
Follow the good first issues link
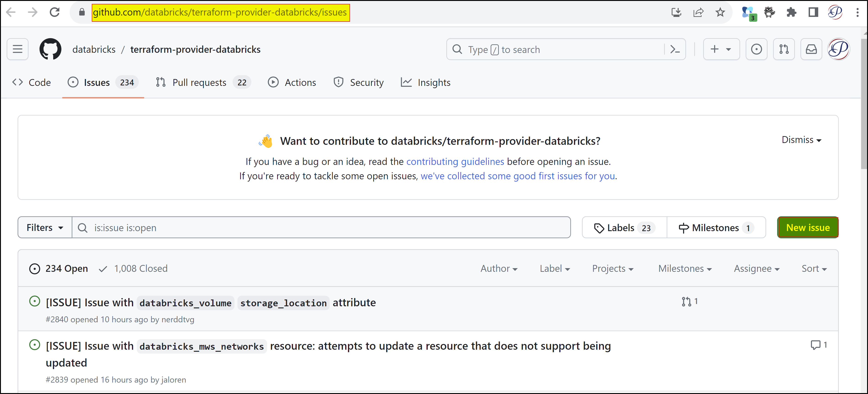click(518, 176)
